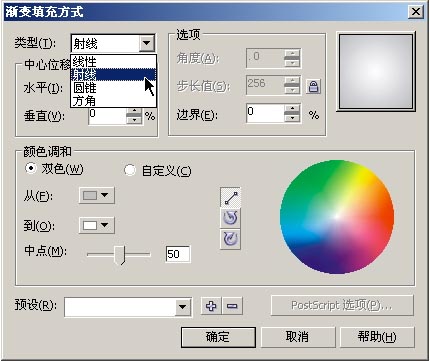Decrease 垂直 offset with down arrow
This screenshot has width=430, height=361.
[x=134, y=119]
